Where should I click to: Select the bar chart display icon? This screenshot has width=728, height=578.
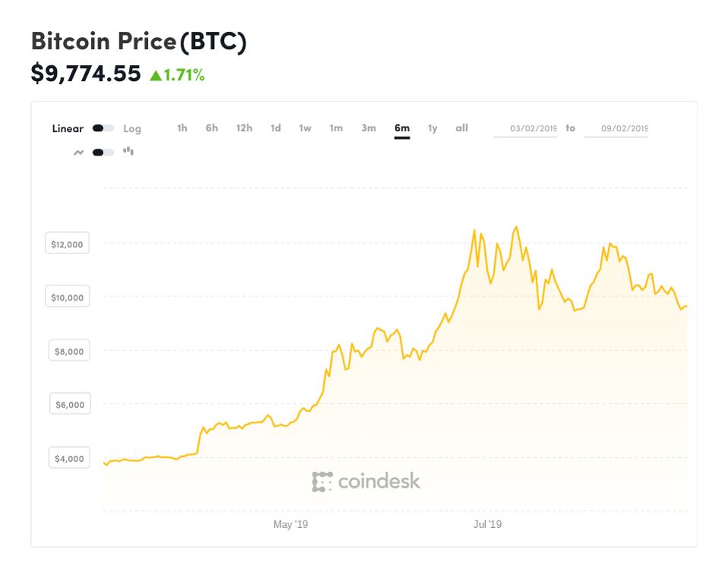click(129, 152)
